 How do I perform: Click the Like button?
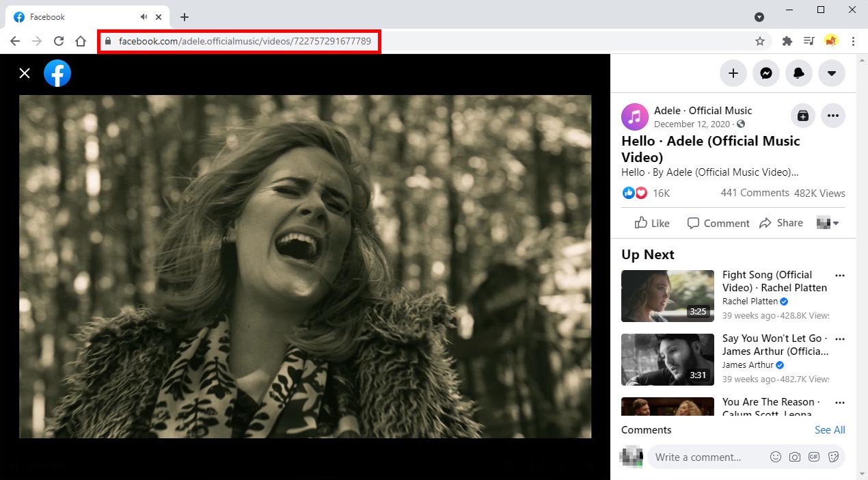tap(652, 223)
